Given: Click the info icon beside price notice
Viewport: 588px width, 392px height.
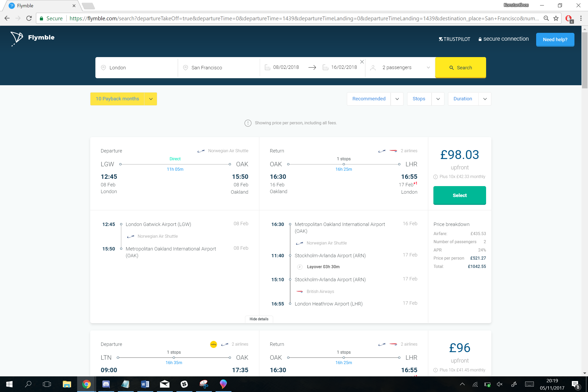Looking at the screenshot, I should [248, 123].
